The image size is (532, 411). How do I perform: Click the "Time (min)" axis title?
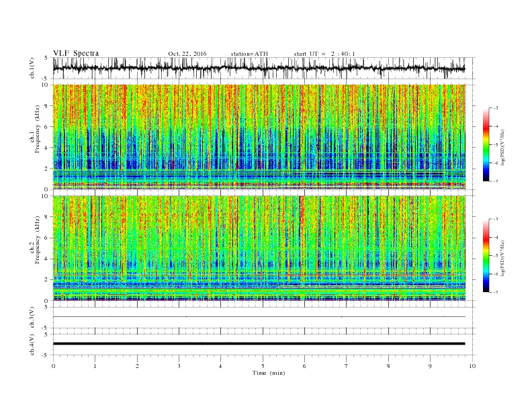(269, 373)
